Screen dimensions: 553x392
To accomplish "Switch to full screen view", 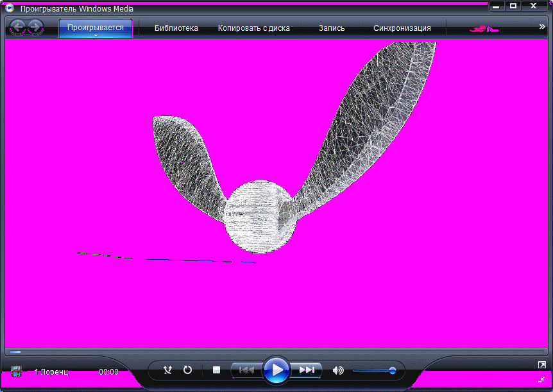I will click(542, 365).
